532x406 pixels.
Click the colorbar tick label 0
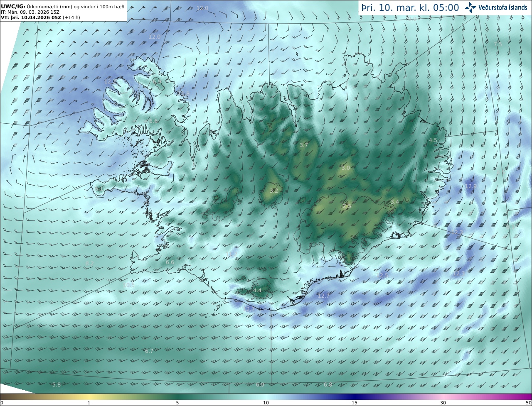[x=2, y=403]
